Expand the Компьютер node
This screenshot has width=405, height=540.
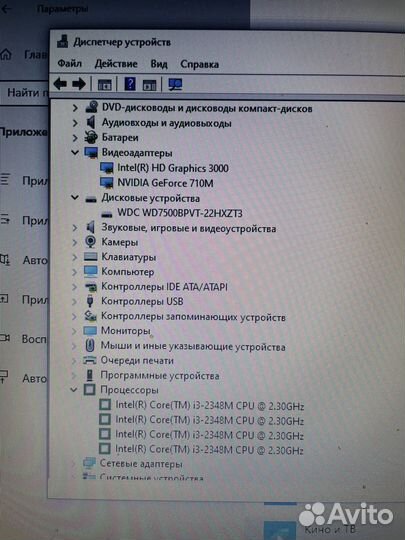pyautogui.click(x=74, y=272)
